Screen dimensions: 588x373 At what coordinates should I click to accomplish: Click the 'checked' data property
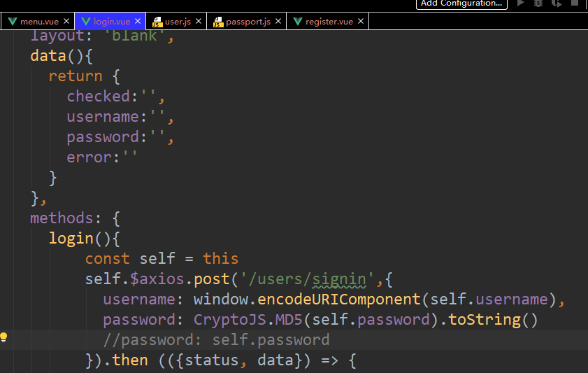[99, 97]
